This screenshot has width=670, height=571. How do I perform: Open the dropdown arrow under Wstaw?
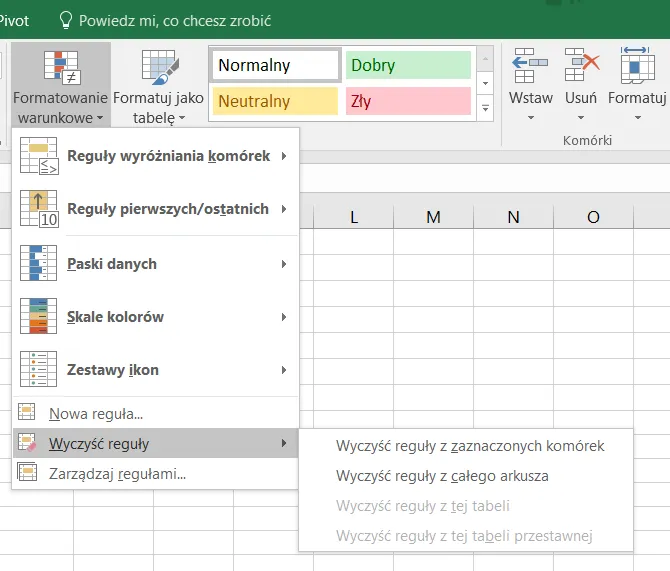pos(530,117)
